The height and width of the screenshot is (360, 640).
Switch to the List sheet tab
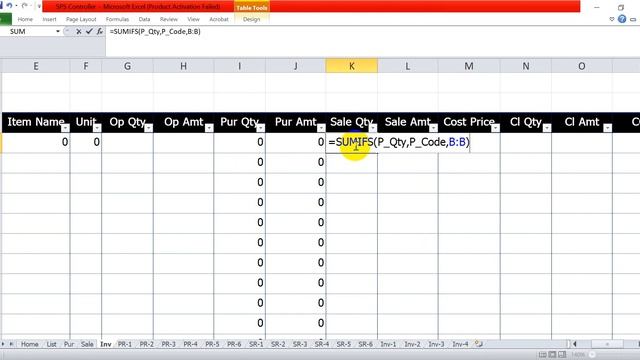point(51,344)
